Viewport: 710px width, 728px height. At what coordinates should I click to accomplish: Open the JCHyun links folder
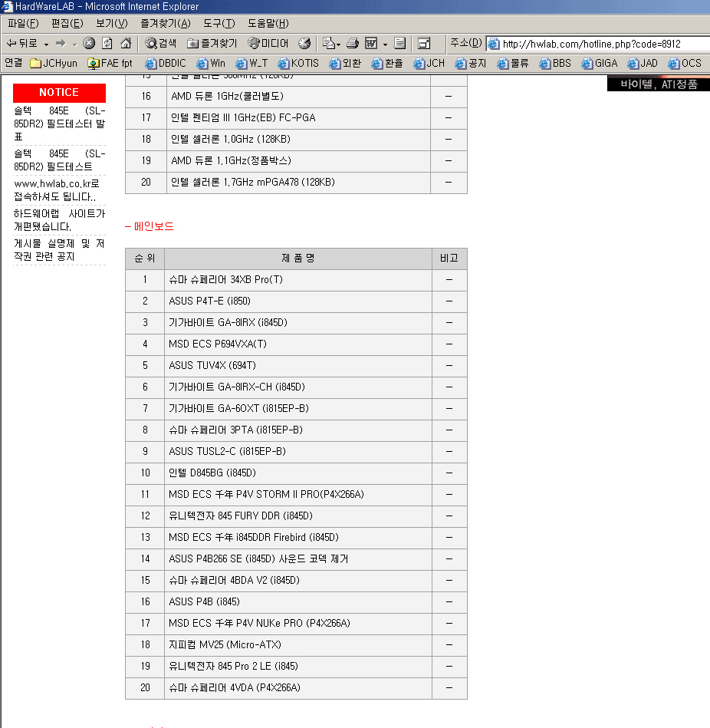(54, 63)
